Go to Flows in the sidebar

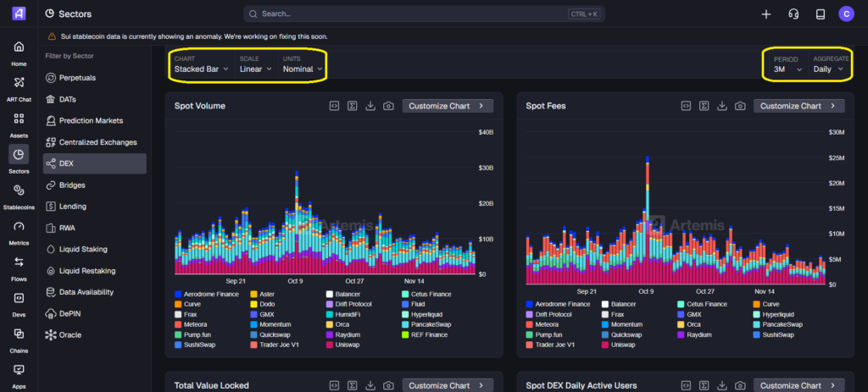point(19,266)
